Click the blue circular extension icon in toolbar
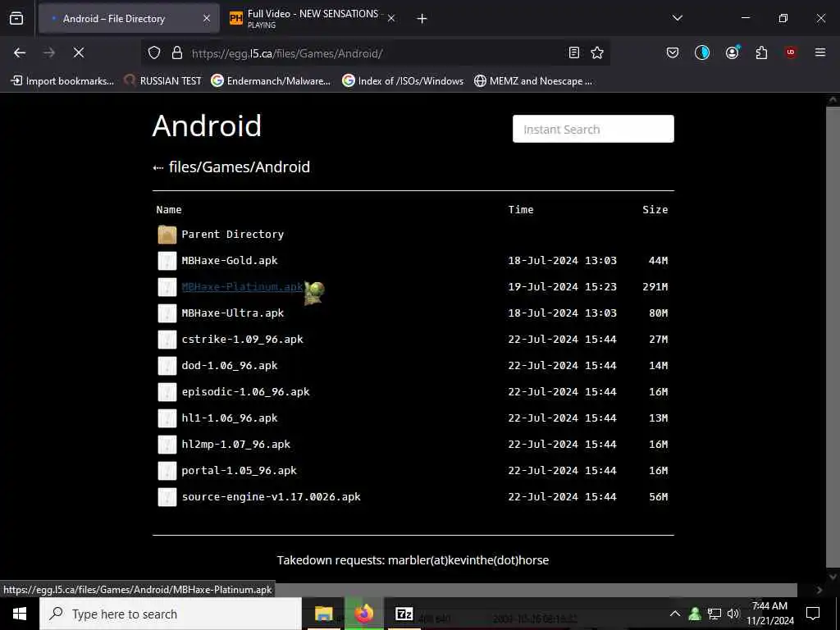Viewport: 840px width, 630px height. (x=702, y=52)
